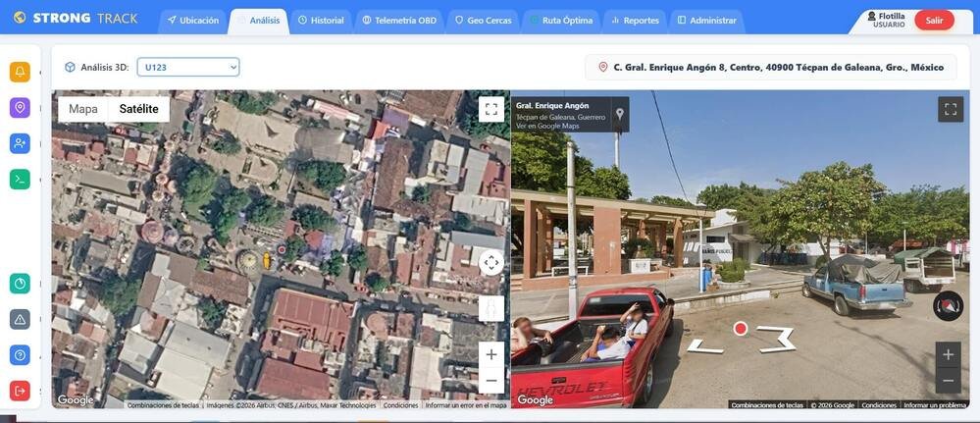Image resolution: width=980 pixels, height=423 pixels.
Task: Open the blue add-user sidebar icon
Action: coord(20,143)
